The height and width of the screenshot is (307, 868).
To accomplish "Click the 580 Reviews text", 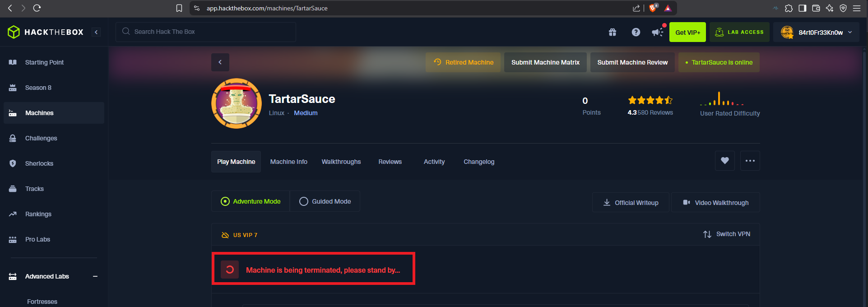I will (655, 112).
